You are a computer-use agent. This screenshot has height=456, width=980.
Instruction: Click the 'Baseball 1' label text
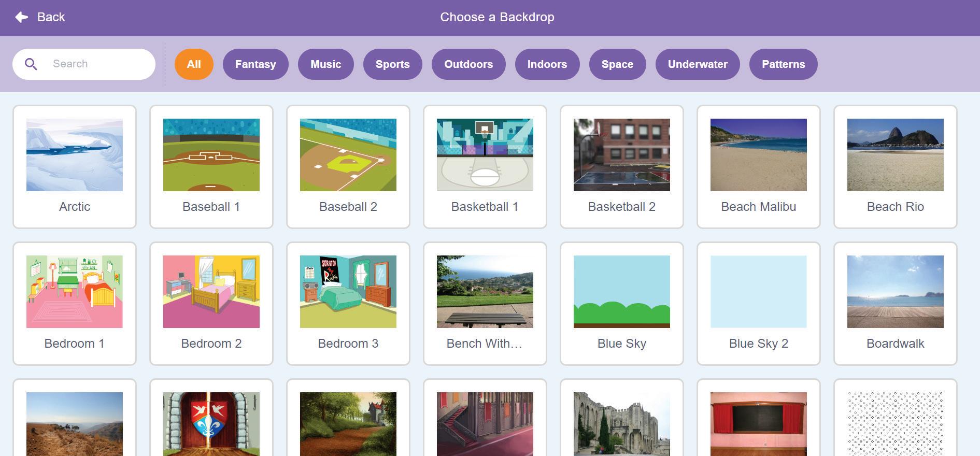point(211,207)
